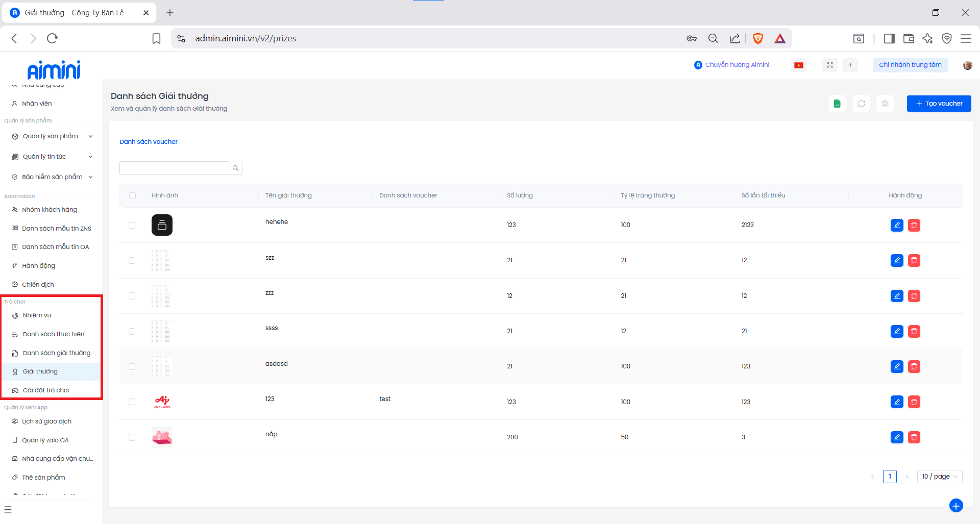Screen dimensions: 980x524
Task: Check the select-all header checkbox
Action: (x=133, y=195)
